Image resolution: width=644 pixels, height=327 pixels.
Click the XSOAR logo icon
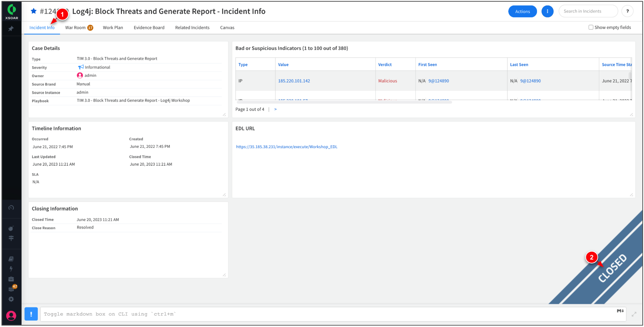[11, 11]
